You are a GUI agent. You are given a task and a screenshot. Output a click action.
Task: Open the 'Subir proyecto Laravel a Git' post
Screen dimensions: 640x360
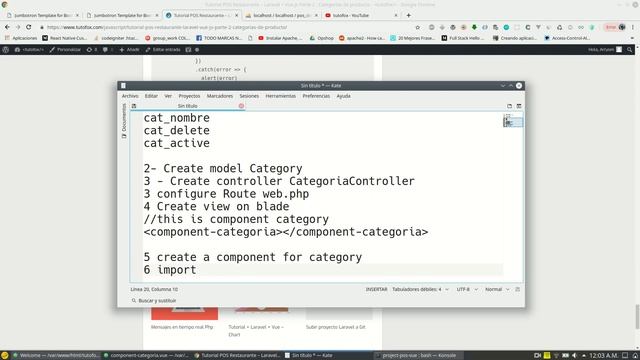[336, 327]
